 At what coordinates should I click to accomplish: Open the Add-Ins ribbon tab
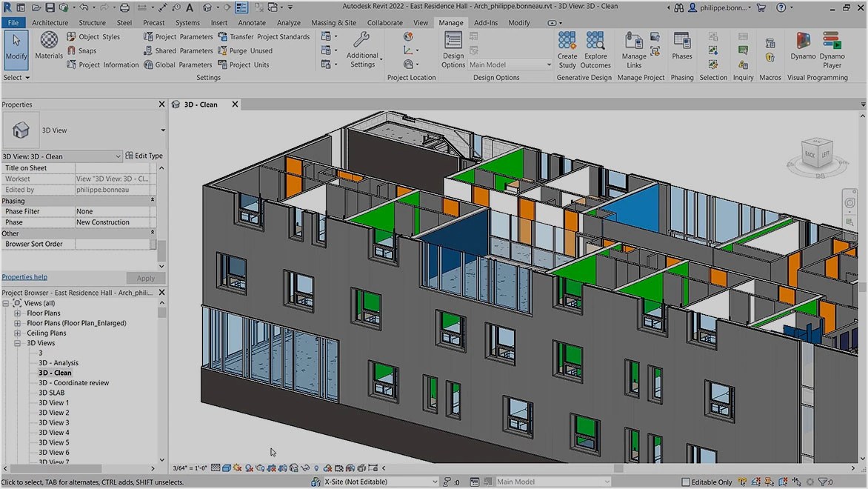[486, 22]
